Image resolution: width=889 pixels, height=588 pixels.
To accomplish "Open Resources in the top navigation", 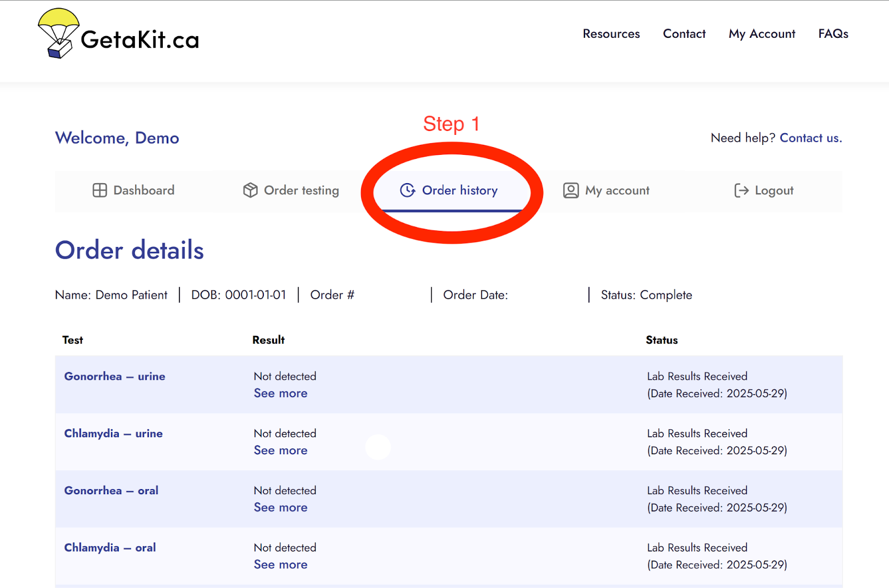I will (x=611, y=34).
